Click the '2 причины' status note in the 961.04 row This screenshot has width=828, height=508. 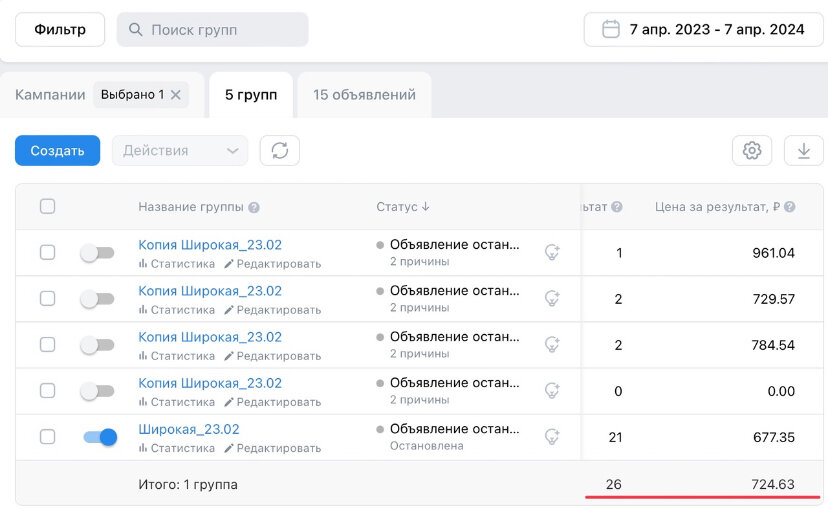[420, 261]
